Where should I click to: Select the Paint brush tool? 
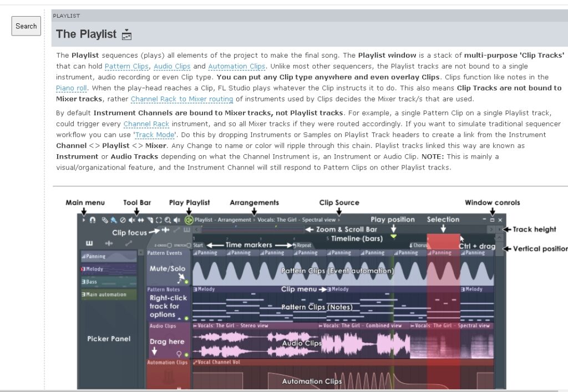113,220
